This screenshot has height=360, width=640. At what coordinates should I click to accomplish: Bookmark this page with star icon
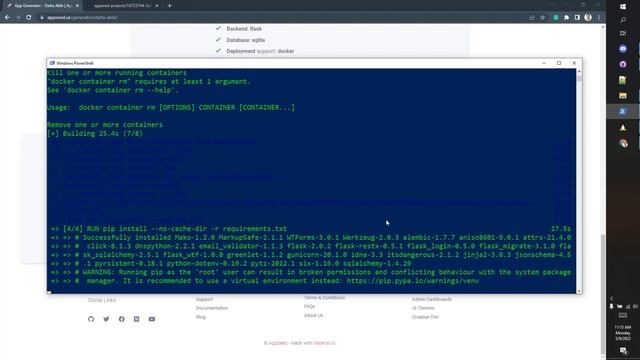coord(542,18)
